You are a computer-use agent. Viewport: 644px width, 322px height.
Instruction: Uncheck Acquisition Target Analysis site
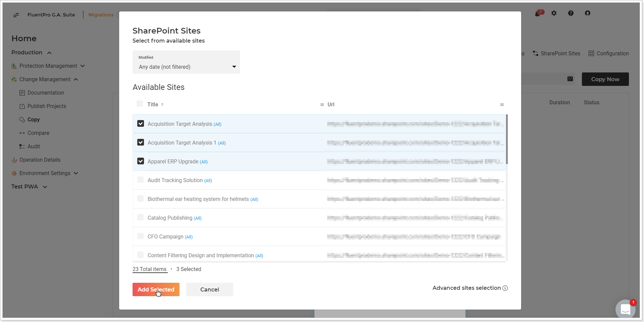click(x=141, y=123)
